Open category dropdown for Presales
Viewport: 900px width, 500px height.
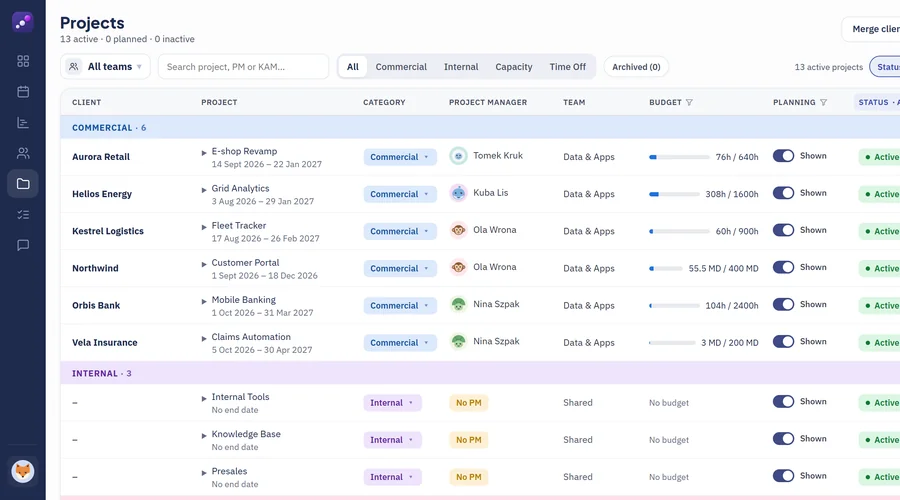coord(392,477)
